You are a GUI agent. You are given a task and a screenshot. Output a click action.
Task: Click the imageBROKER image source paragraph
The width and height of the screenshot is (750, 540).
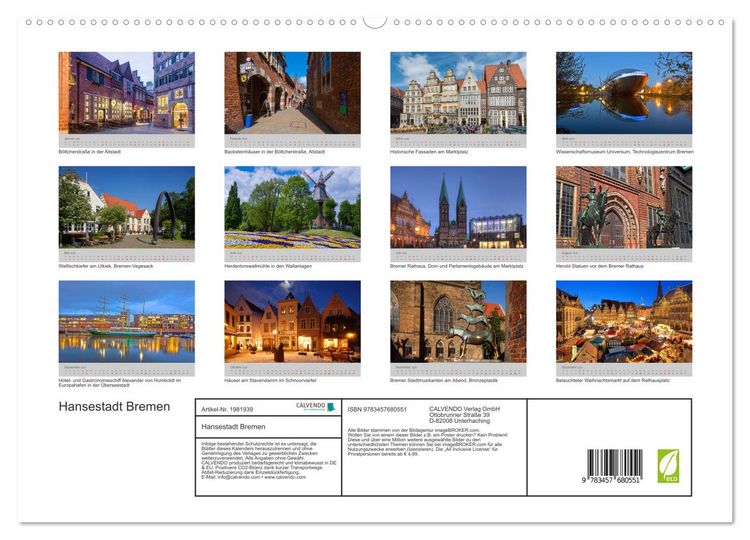pos(428,442)
